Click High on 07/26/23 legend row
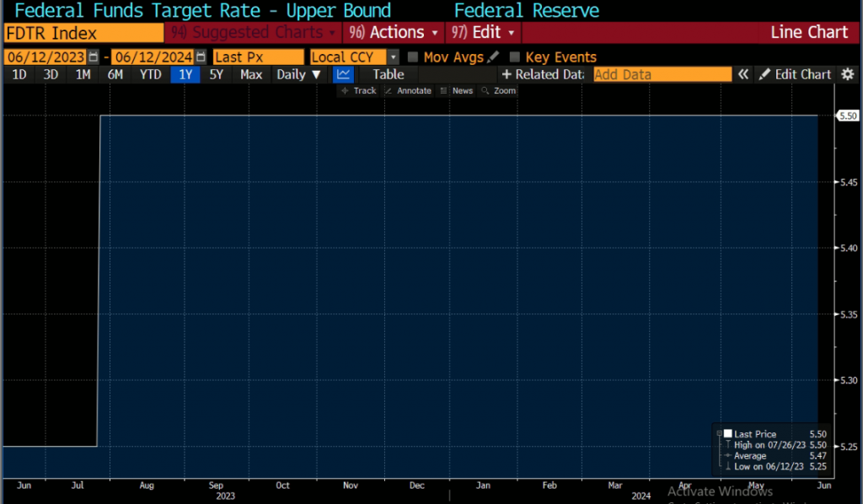The image size is (863, 504). pos(776,444)
